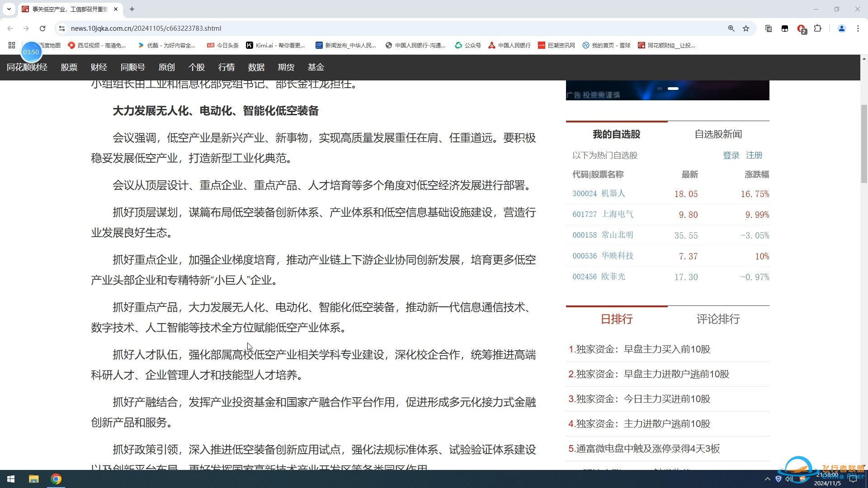Open the 新闻发布_中华人民 bookmark
Screen dimensions: 868x488
pos(345,45)
